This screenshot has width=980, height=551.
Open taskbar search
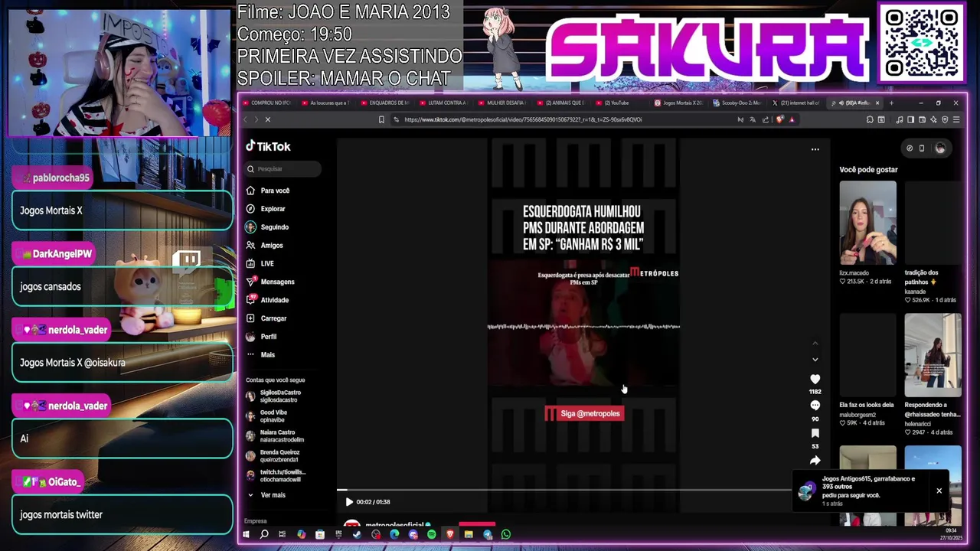click(x=264, y=534)
